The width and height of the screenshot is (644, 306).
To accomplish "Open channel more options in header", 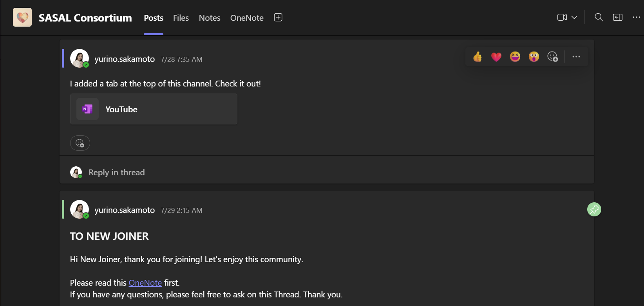I will click(637, 18).
